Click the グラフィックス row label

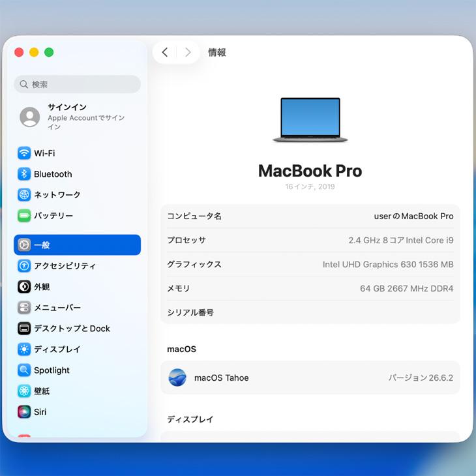pos(194,265)
